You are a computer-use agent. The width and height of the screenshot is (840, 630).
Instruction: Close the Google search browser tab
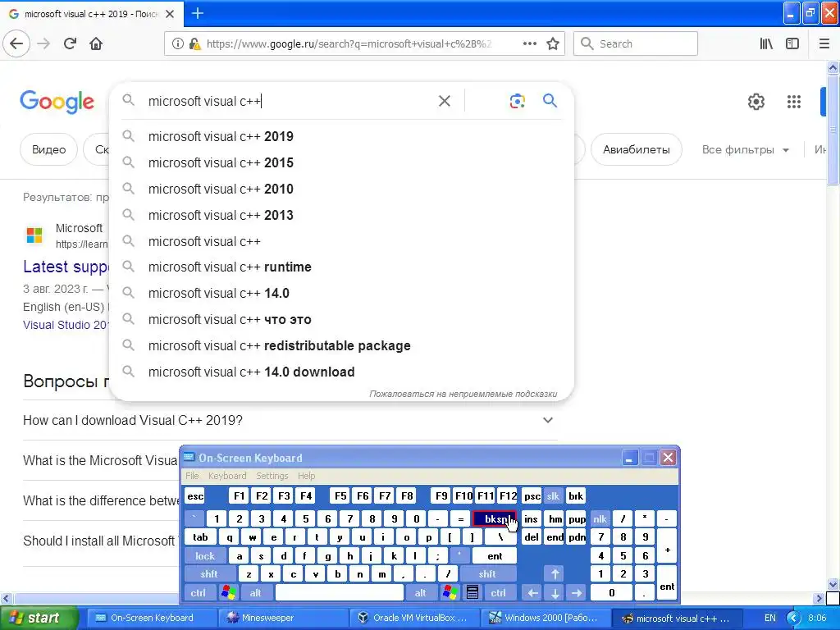coord(170,14)
